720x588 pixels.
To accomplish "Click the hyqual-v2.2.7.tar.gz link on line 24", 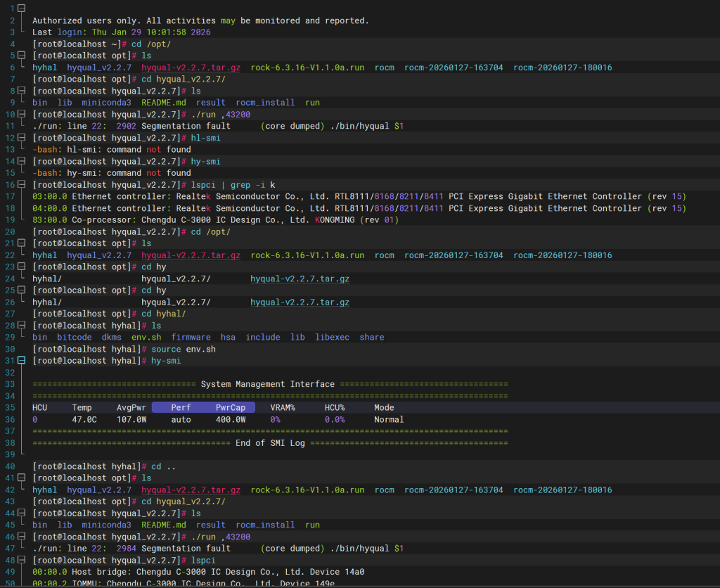I will pyautogui.click(x=300, y=279).
